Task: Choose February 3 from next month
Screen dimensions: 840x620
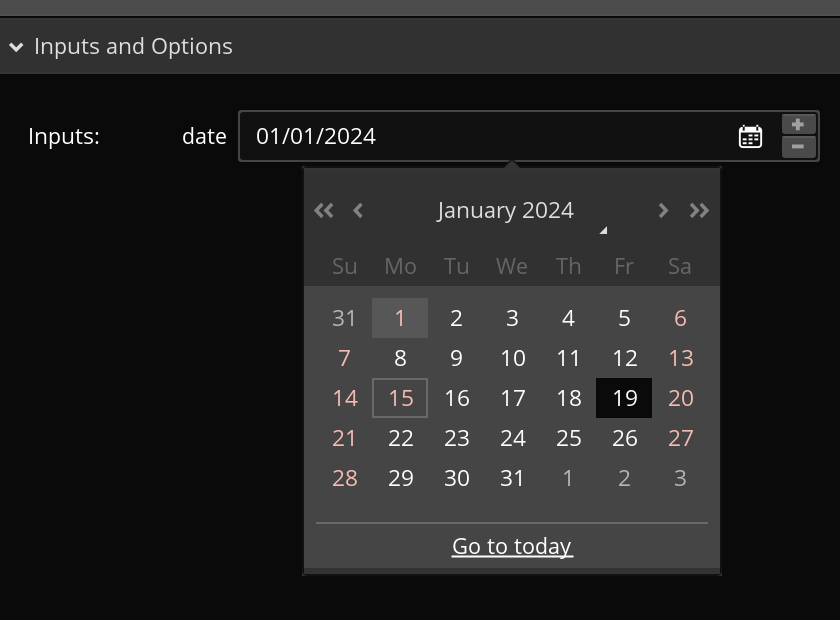Action: click(x=680, y=478)
